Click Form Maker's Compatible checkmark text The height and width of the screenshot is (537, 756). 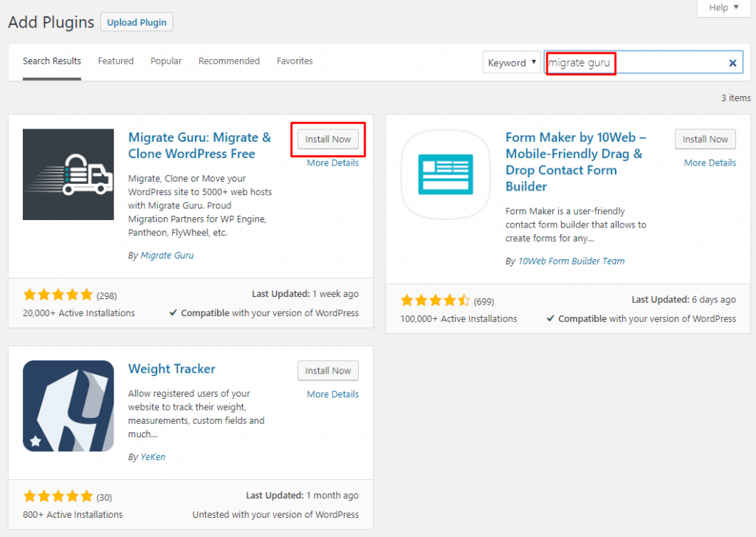coord(642,319)
